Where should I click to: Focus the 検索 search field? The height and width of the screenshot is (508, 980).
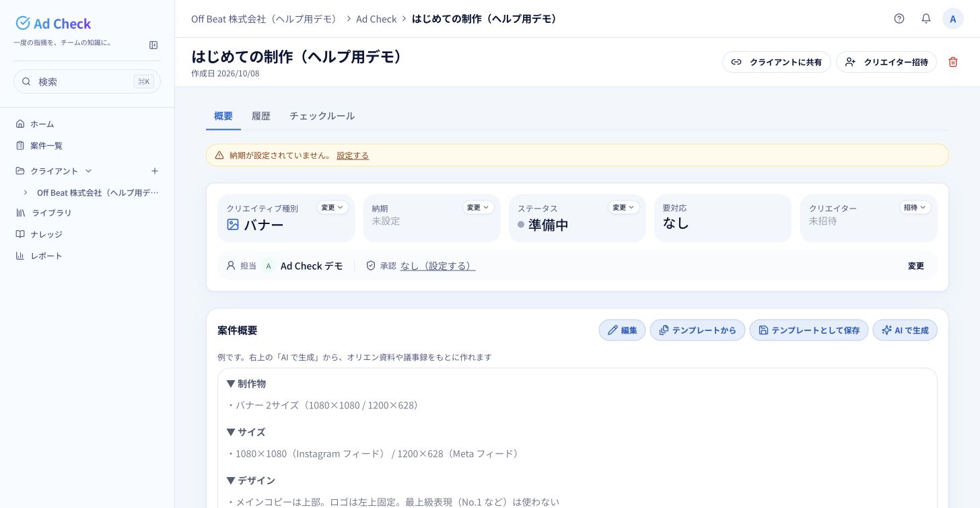[87, 81]
